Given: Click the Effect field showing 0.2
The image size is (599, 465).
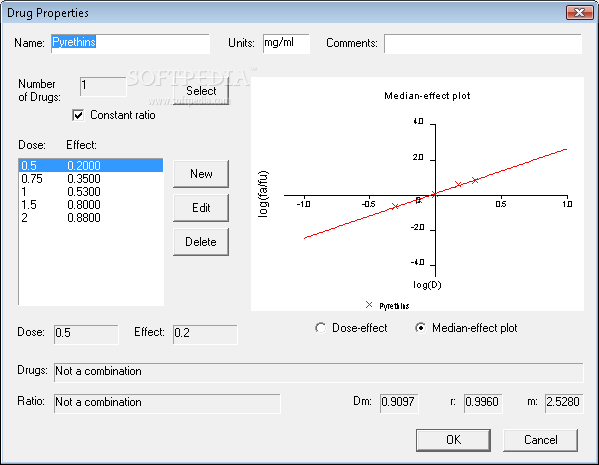Looking at the screenshot, I should coord(205,334).
